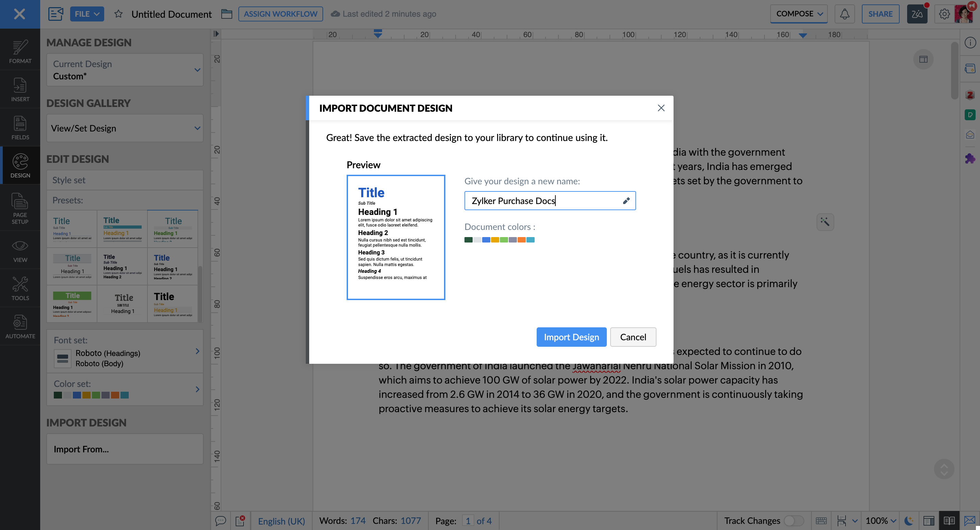
Task: Open the View panel eye icon
Action: (20, 250)
